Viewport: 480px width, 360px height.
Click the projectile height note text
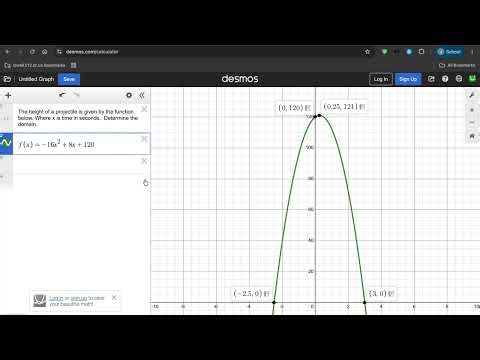point(78,118)
